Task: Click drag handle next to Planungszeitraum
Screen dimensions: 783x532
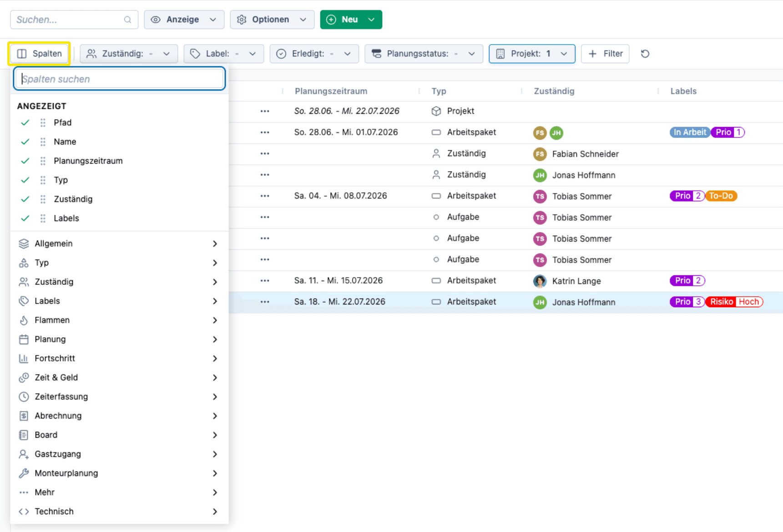Action: tap(43, 161)
